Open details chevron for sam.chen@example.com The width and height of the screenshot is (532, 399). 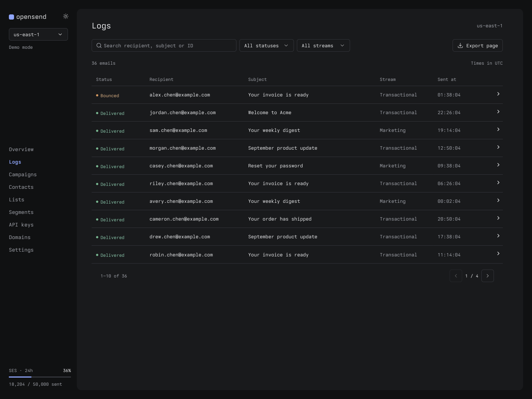[x=498, y=129]
